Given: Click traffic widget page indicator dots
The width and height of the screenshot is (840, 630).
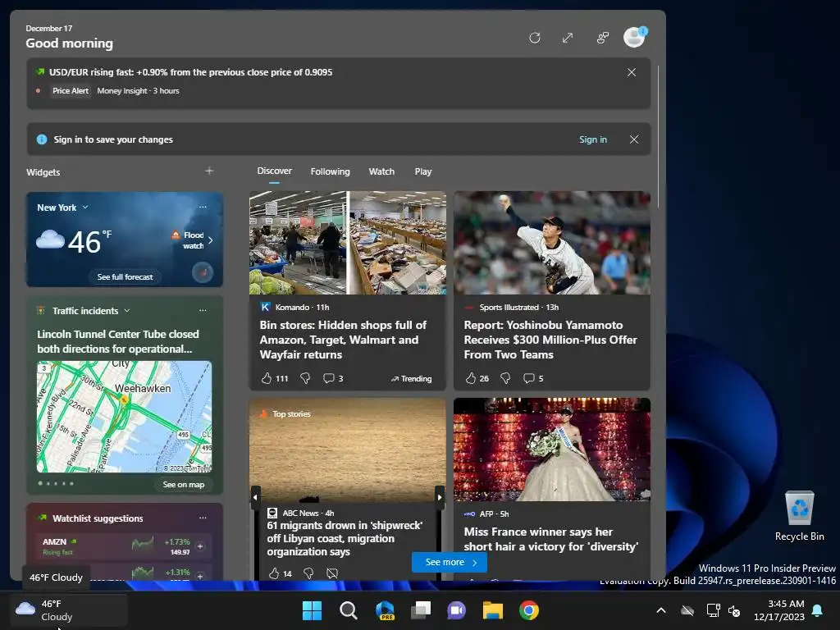Looking at the screenshot, I should (56, 483).
